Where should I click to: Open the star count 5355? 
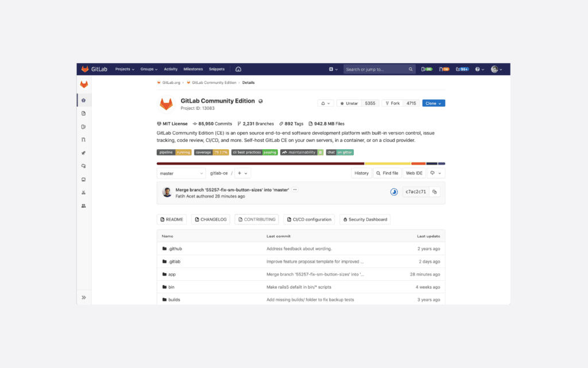click(x=370, y=103)
